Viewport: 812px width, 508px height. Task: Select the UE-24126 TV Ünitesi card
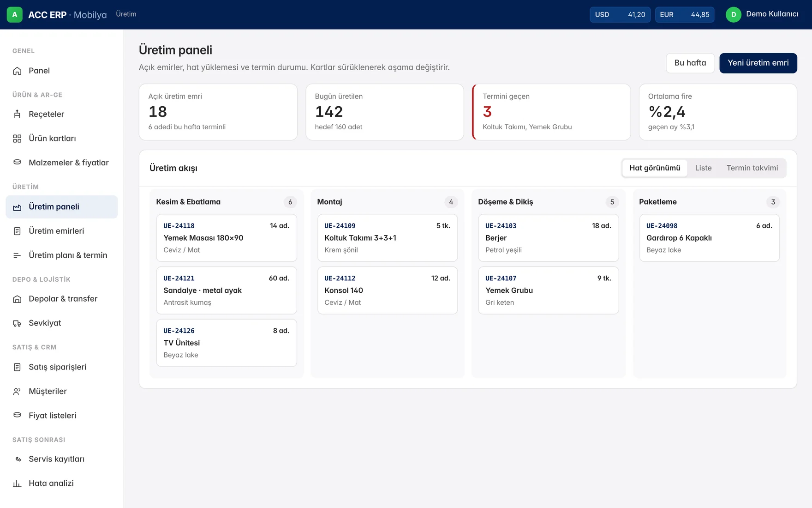[x=227, y=343]
